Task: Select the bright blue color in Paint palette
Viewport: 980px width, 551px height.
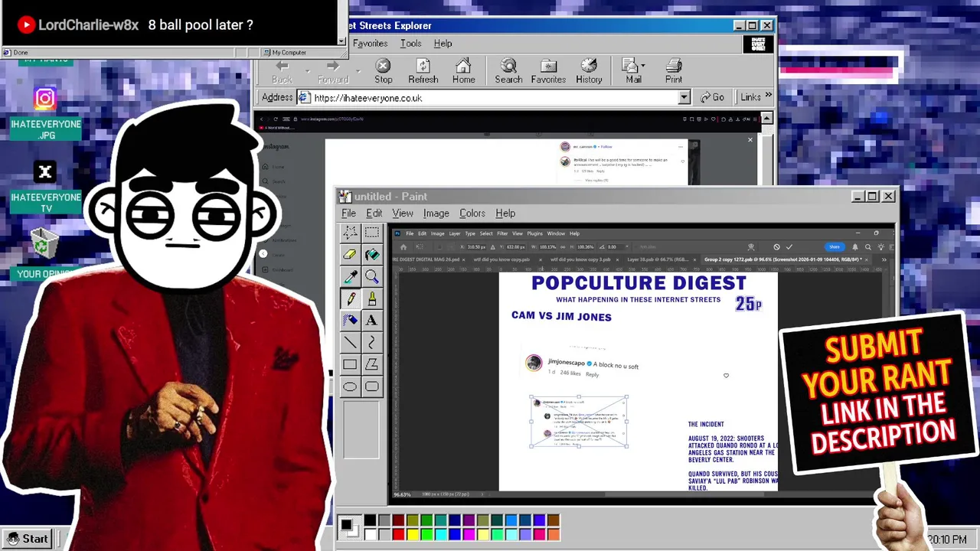Action: (455, 533)
